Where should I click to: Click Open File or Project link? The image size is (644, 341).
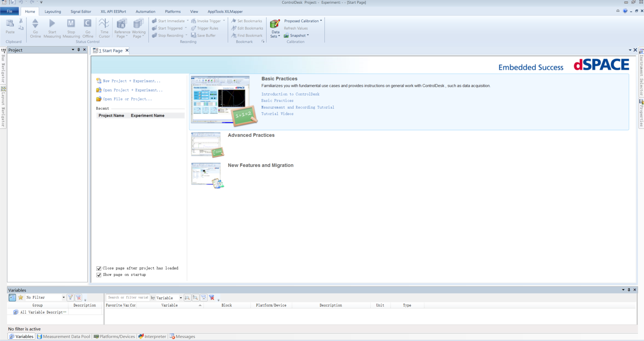click(127, 99)
